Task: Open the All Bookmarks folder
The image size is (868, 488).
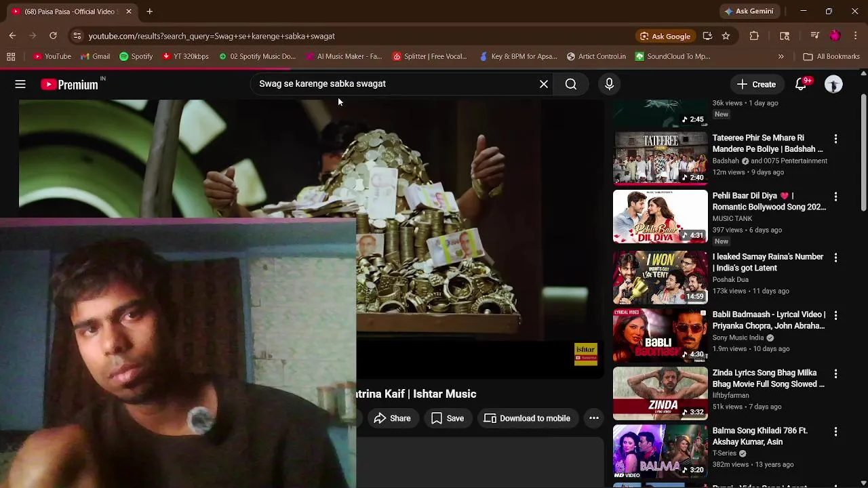Action: 831,57
